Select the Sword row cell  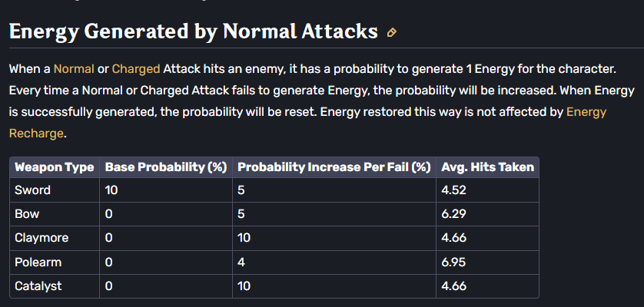(x=55, y=190)
